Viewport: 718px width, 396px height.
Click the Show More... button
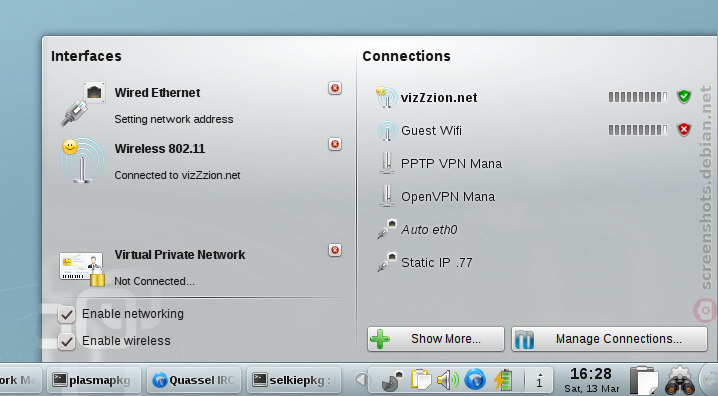pos(435,339)
